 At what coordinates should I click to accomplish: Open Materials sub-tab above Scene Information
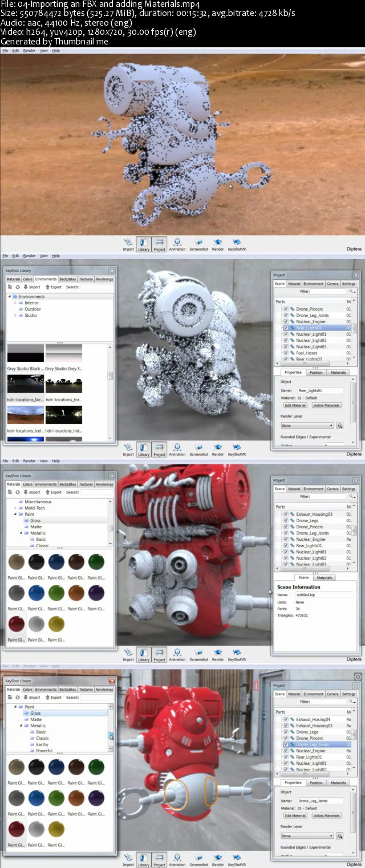(325, 577)
